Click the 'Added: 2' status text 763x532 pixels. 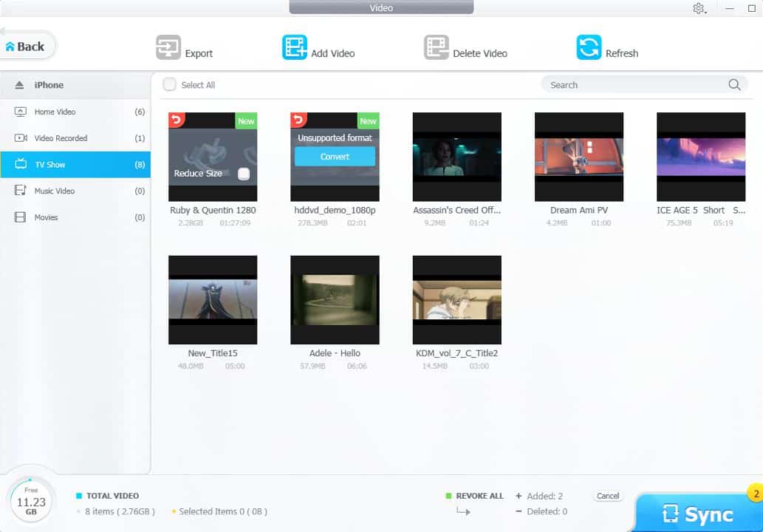[x=544, y=496]
